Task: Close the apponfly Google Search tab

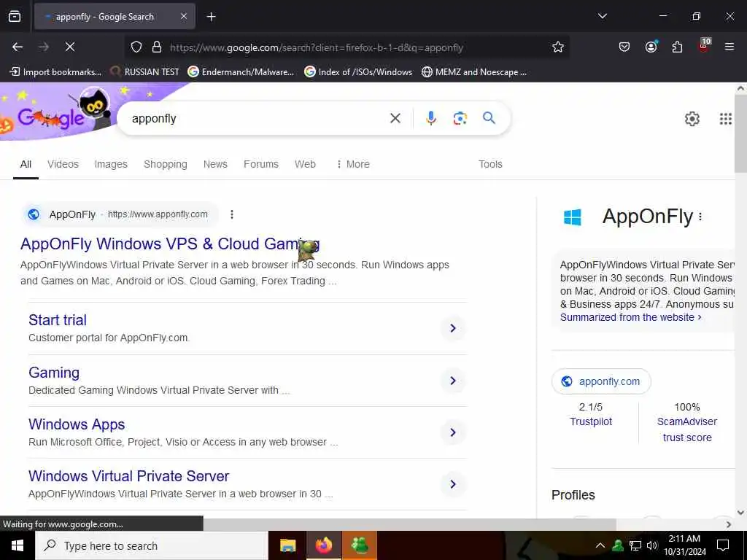Action: pos(184,16)
